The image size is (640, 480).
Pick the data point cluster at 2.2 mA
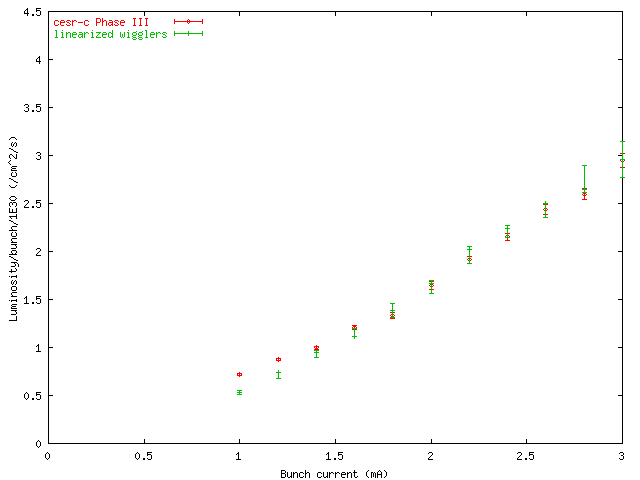(469, 256)
